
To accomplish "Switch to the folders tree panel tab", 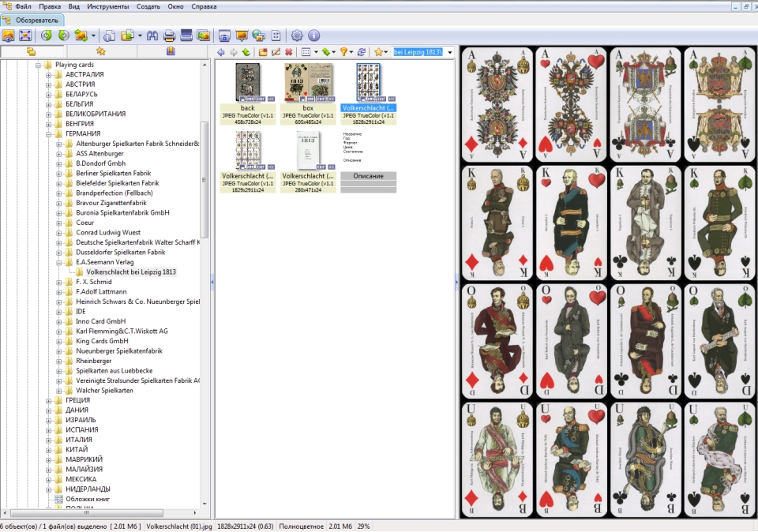I will coord(32,51).
